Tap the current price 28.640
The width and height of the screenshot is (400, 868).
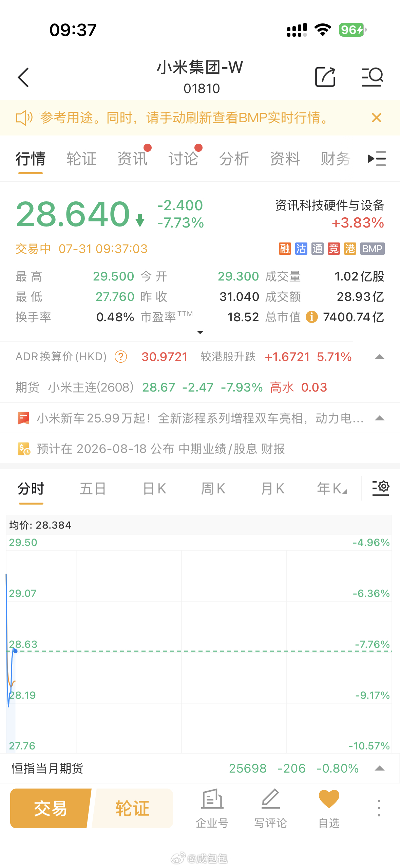[x=73, y=214]
